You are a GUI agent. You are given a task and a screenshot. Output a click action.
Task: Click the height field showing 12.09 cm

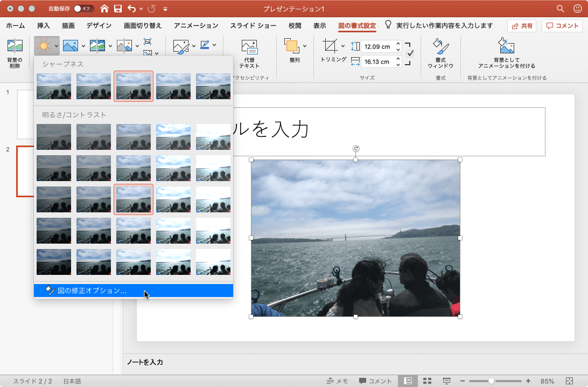377,46
